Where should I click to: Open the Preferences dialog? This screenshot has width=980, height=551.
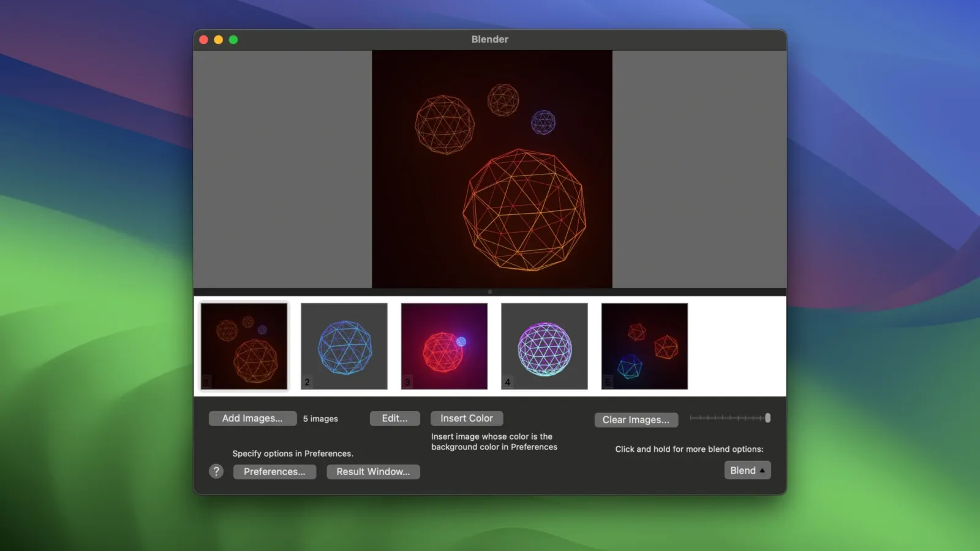[274, 471]
